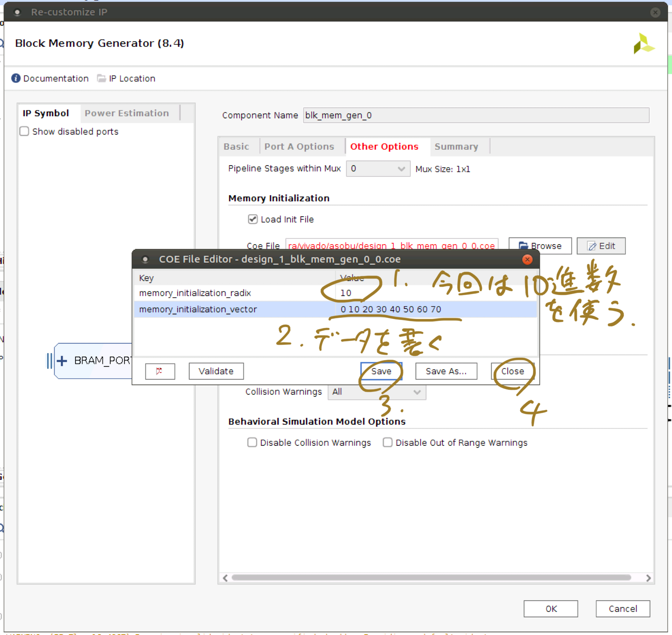Click Close button in COE File Editor
Viewport: 672px width, 635px height.
pyautogui.click(x=513, y=371)
